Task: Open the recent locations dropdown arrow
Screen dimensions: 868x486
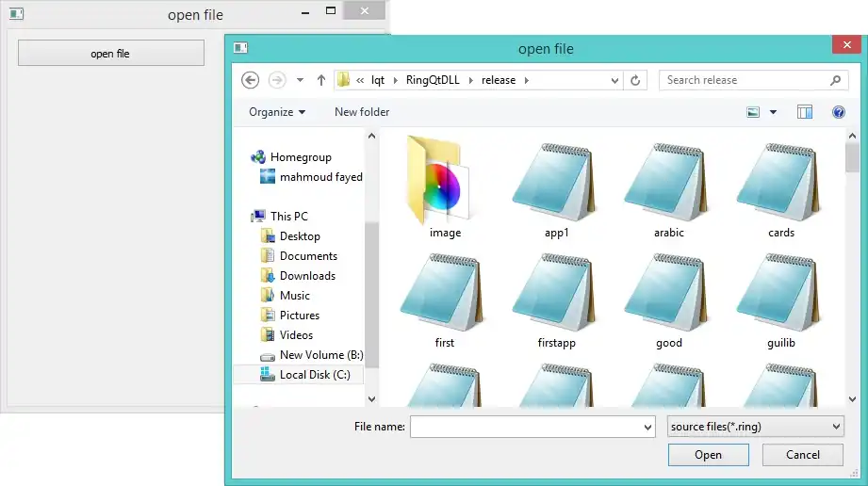Action: 300,81
